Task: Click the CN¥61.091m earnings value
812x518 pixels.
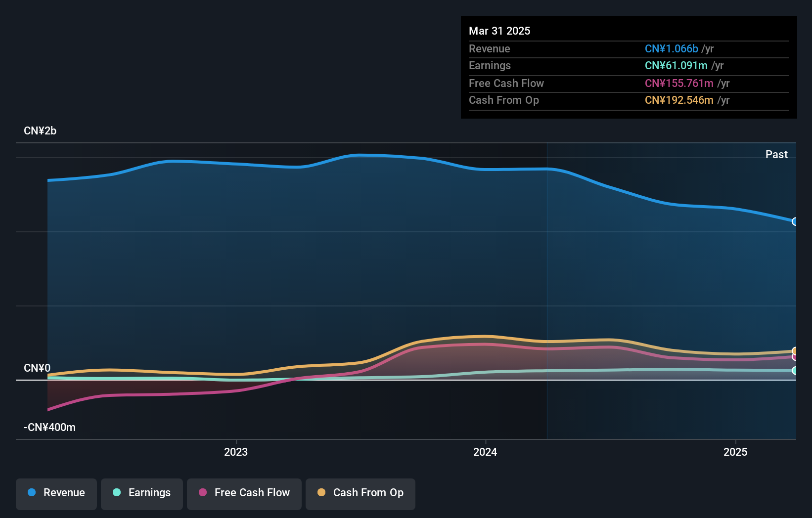Action: click(676, 65)
